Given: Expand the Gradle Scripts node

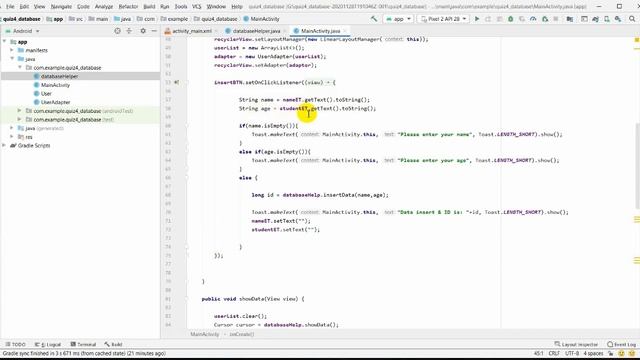Looking at the screenshot, I should pyautogui.click(x=4, y=145).
